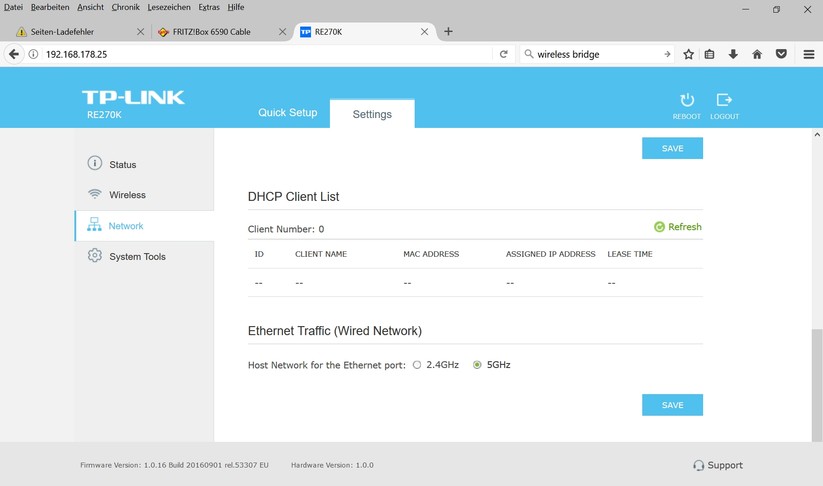Click the search box containing wireless bridge
The image size is (823, 486).
(x=596, y=54)
